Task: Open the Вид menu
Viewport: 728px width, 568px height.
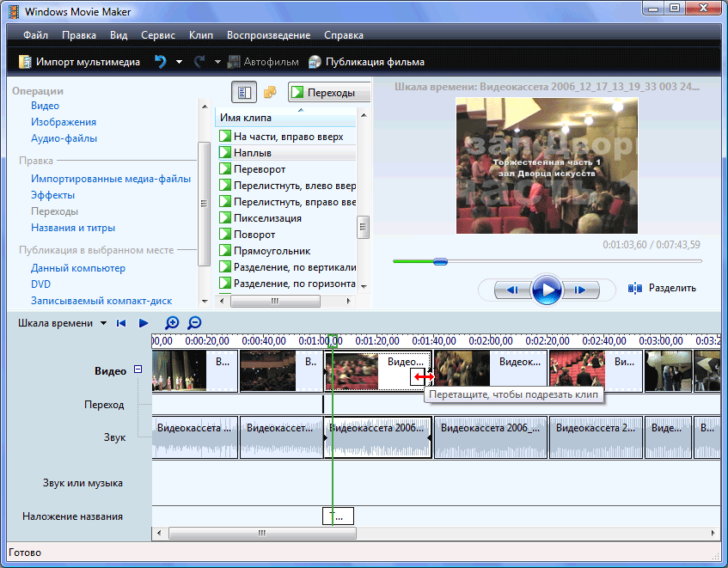Action: coord(119,35)
